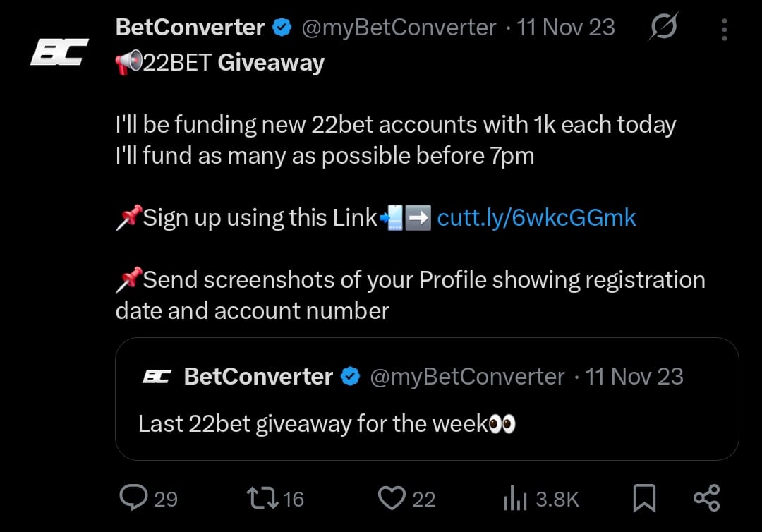
Task: Tap the small BC avatar in quoted tweet
Action: click(x=155, y=377)
